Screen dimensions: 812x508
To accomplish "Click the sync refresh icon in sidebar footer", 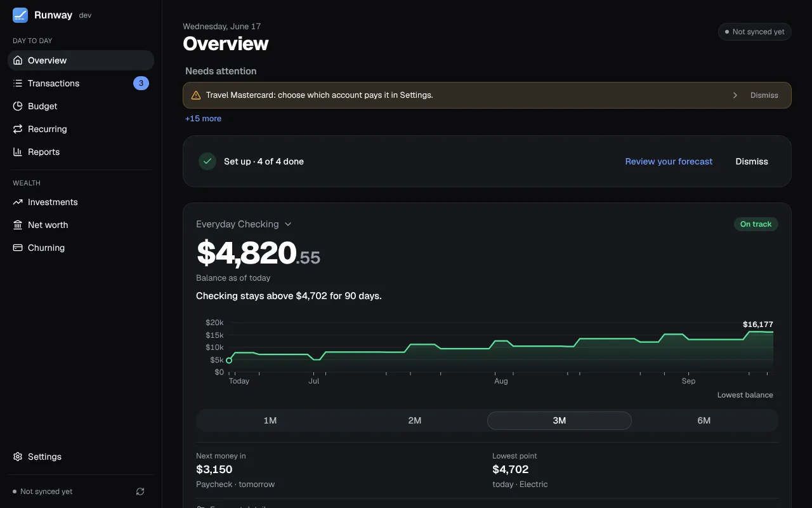I will coord(140,491).
